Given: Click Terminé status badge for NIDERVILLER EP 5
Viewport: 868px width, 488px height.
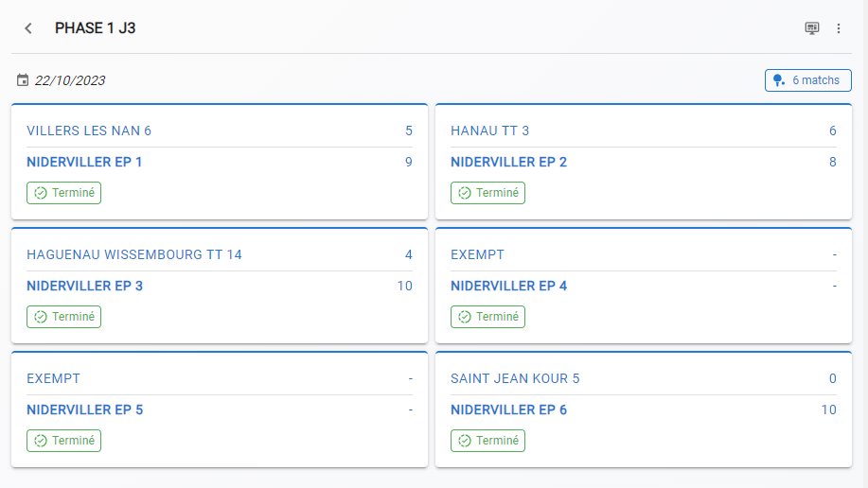Looking at the screenshot, I should pos(63,441).
